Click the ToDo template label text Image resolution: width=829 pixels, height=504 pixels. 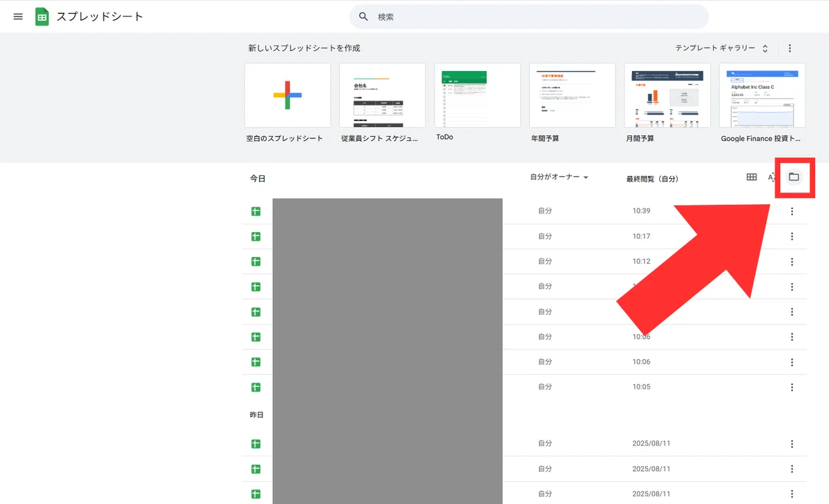pyautogui.click(x=445, y=137)
